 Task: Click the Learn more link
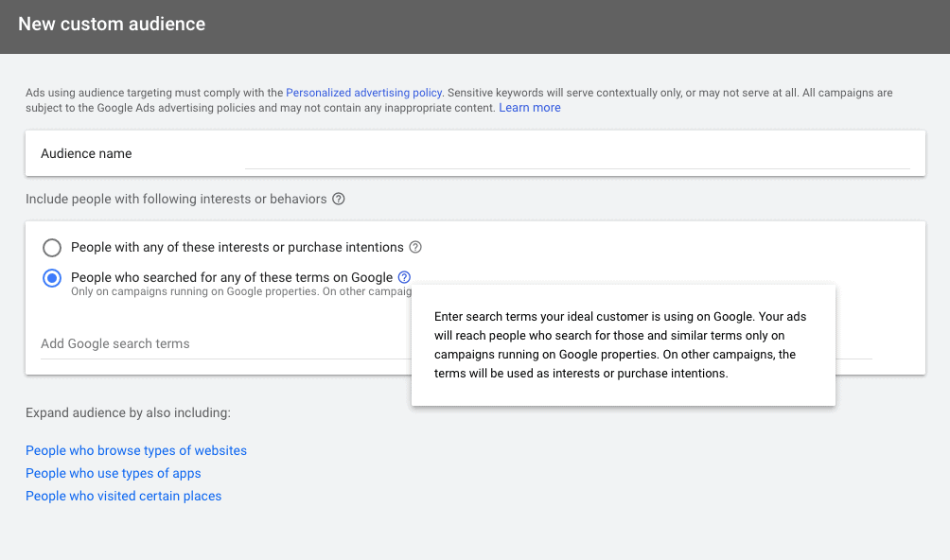tap(530, 108)
